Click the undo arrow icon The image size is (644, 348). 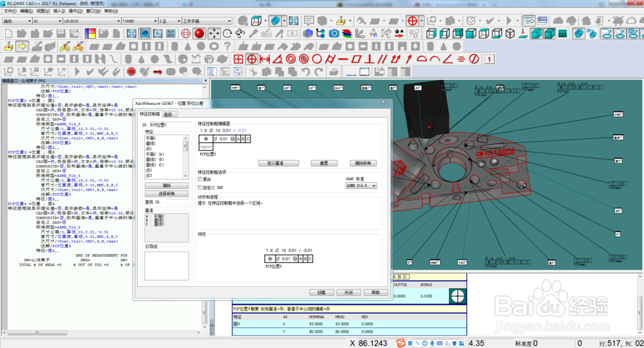305,72
